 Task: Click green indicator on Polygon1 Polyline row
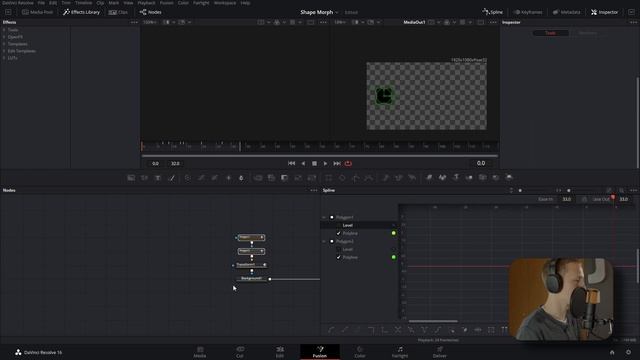click(x=393, y=233)
